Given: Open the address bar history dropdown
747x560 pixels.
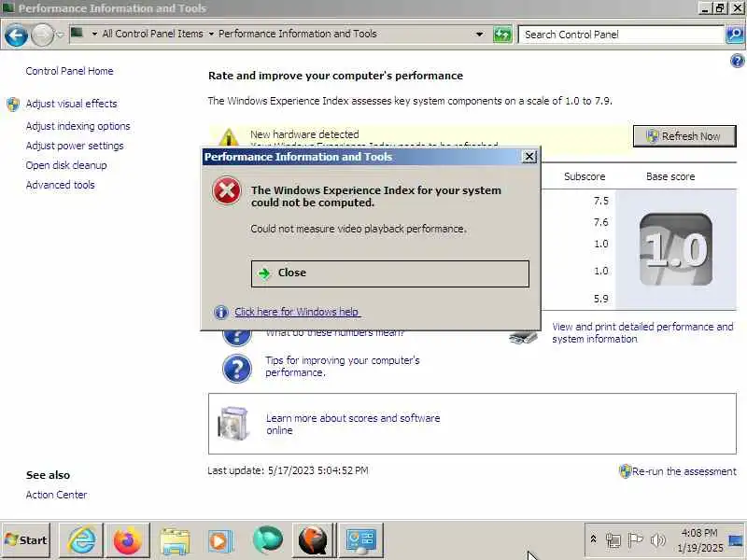Looking at the screenshot, I should (x=480, y=35).
